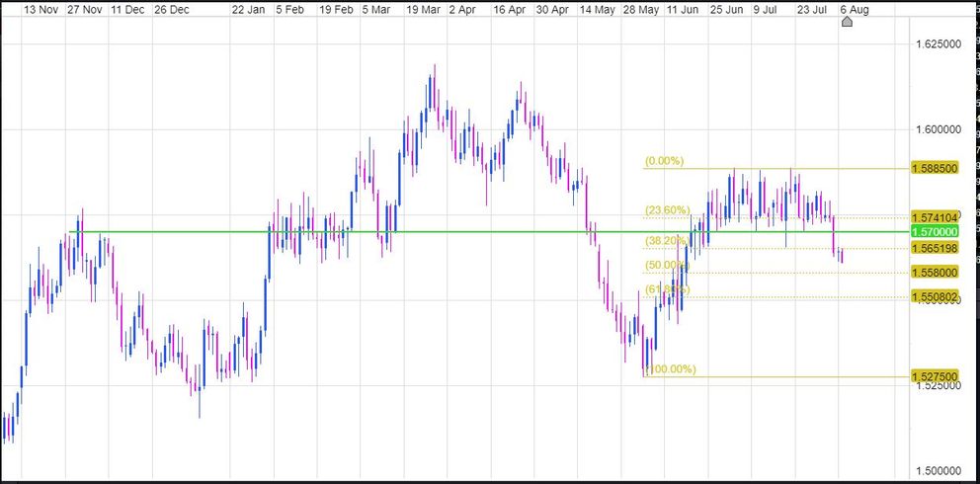
Task: Click the 22 Jan date label
Action: 249,10
